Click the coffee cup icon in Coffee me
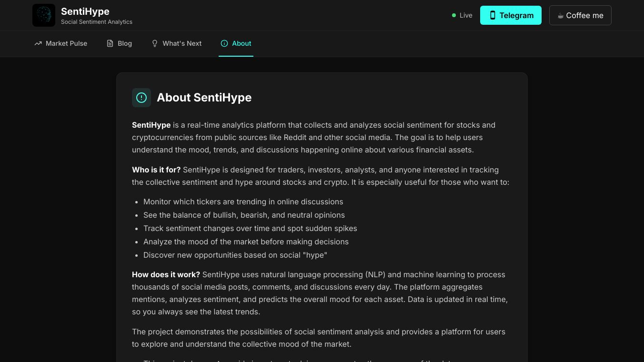Viewport: 644px width, 362px height. pyautogui.click(x=561, y=16)
